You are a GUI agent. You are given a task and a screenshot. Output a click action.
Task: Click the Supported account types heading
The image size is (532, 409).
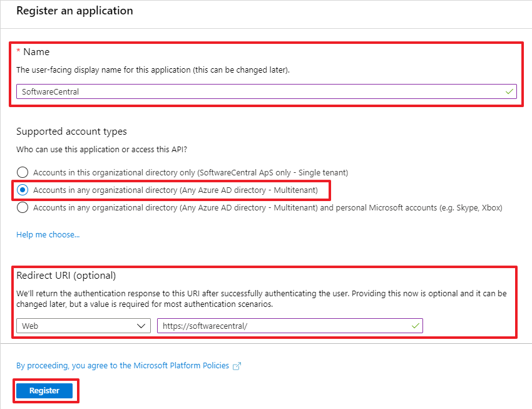coord(71,132)
